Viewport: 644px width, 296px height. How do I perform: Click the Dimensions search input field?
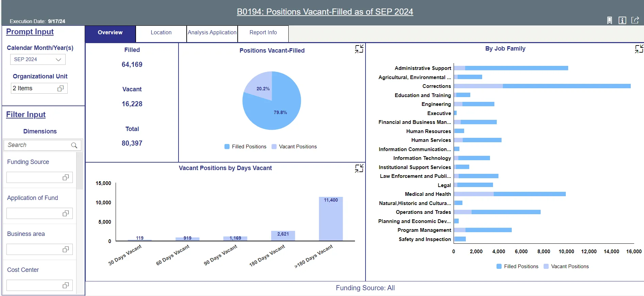pos(37,145)
